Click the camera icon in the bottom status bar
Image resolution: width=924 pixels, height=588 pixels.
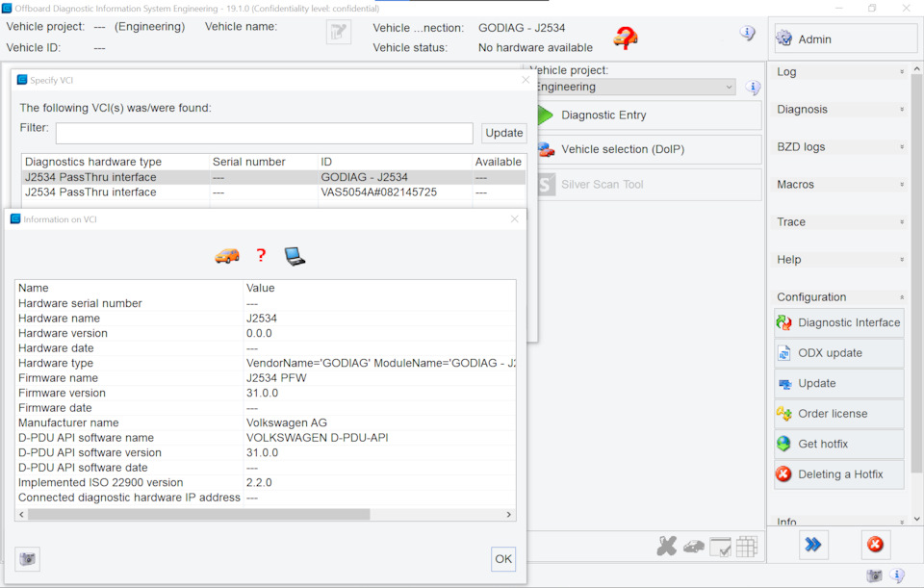(x=875, y=575)
